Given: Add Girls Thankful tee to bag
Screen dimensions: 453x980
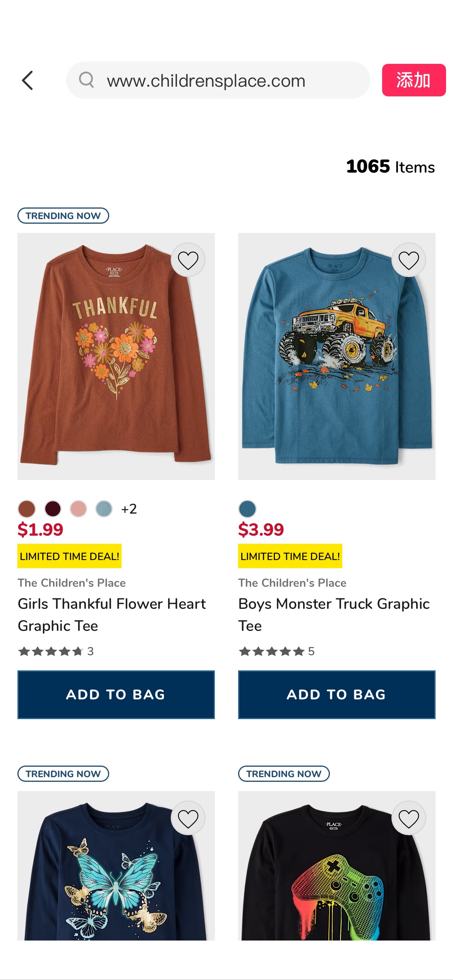Looking at the screenshot, I should [x=116, y=694].
